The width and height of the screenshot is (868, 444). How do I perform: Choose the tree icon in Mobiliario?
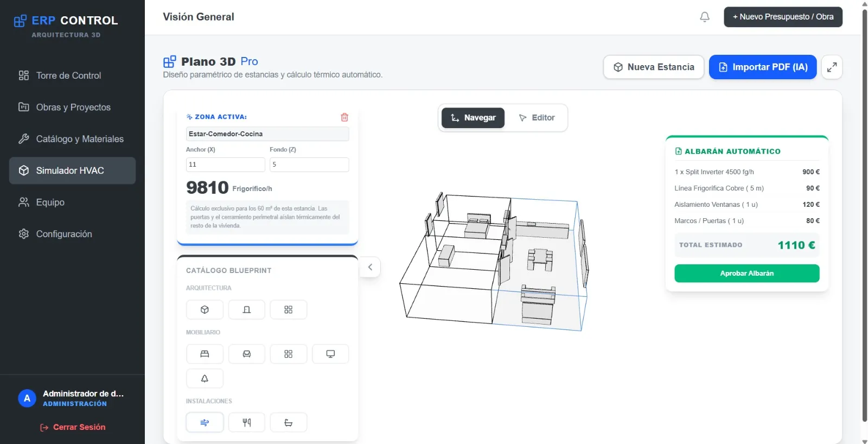pos(205,378)
